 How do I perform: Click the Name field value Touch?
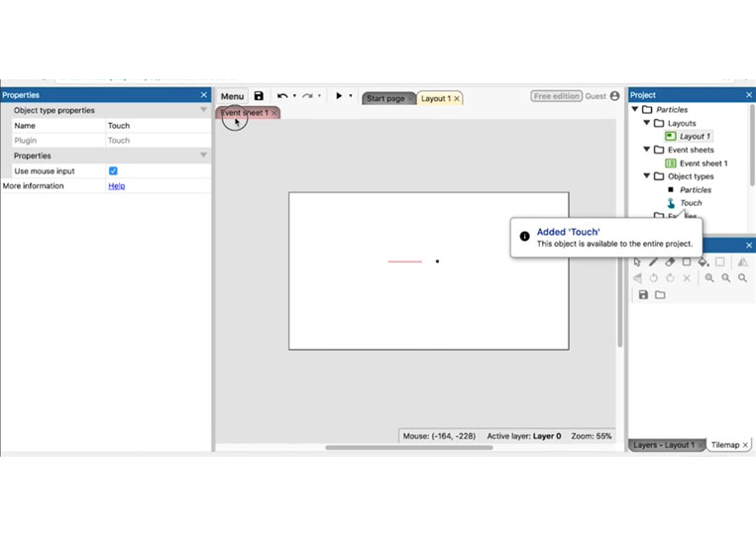tap(159, 125)
